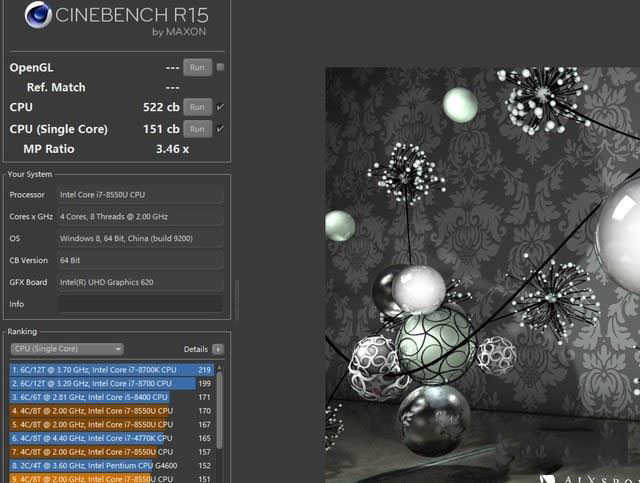Click the left panel resize handle grip
The width and height of the screenshot is (640, 483).
(236, 300)
